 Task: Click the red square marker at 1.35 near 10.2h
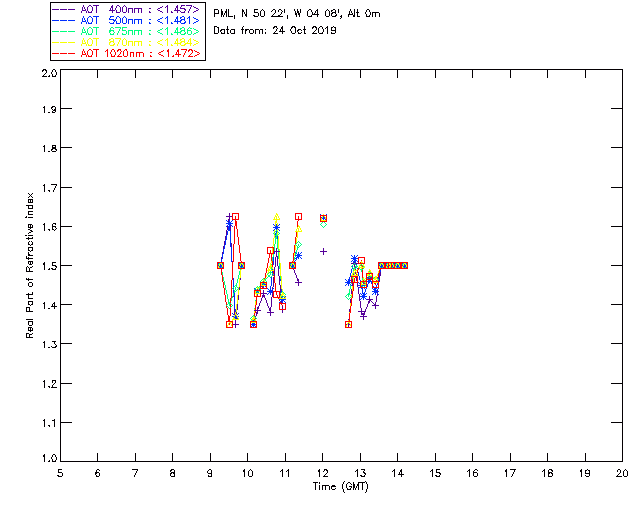(x=253, y=325)
